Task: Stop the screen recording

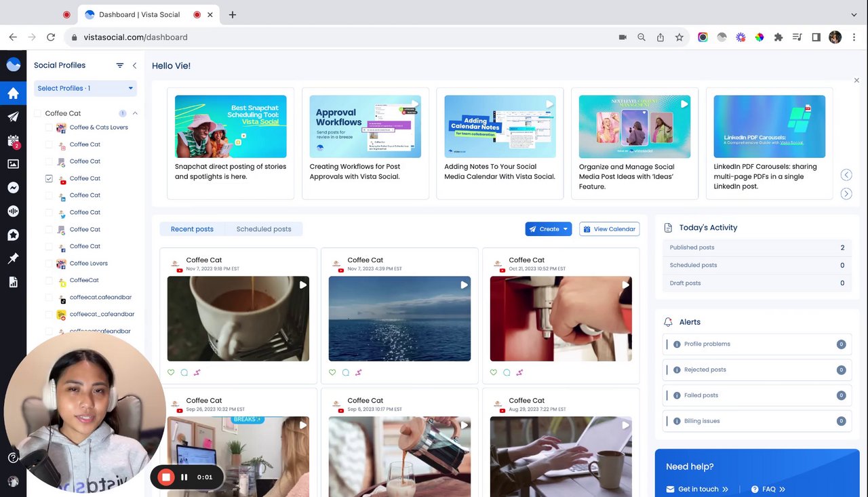Action: (x=166, y=477)
